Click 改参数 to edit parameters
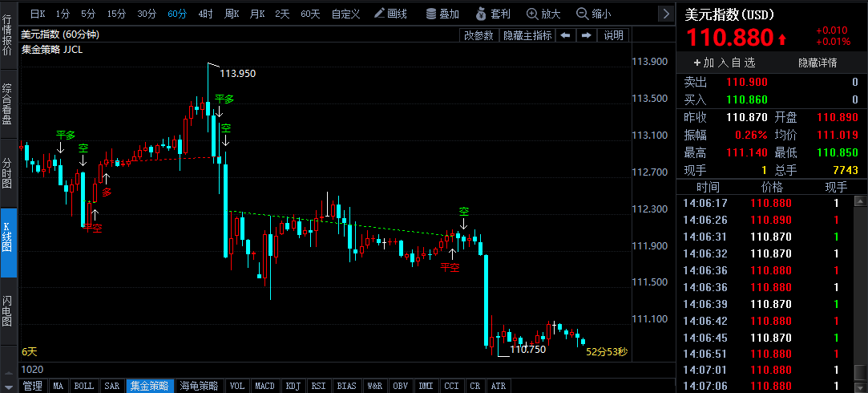Viewport: 868px width, 393px height. tap(478, 35)
